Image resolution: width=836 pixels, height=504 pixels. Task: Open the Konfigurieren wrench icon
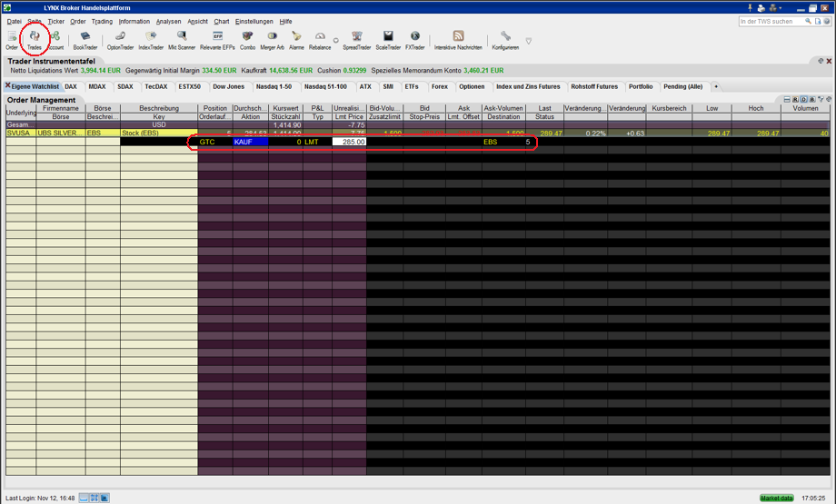505,40
